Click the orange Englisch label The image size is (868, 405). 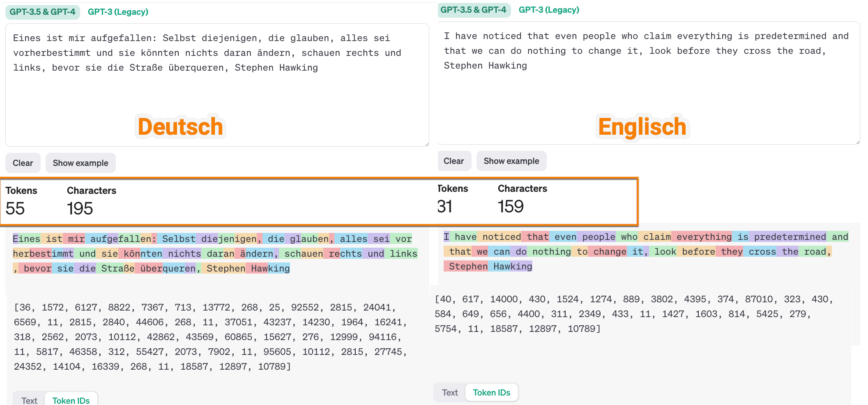(642, 127)
